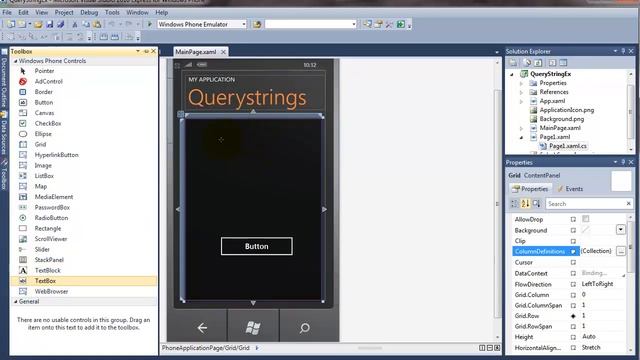Viewport: 640px width, 360px height.
Task: Open the Debug menu
Action: point(89,13)
